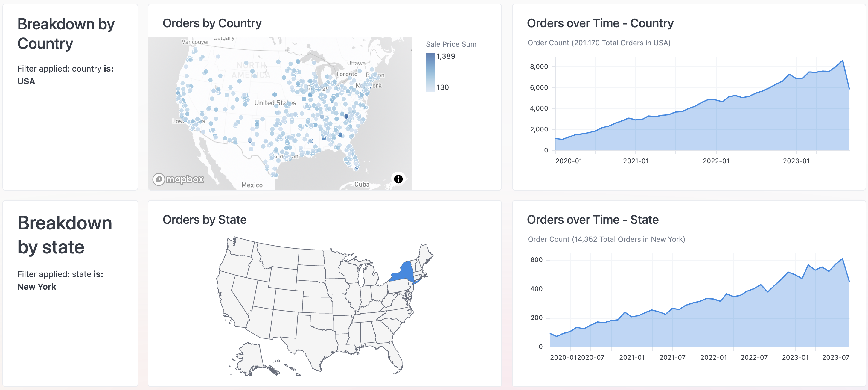The image size is (868, 390).
Task: Click the 2023-01 label on country chart
Action: 796,161
